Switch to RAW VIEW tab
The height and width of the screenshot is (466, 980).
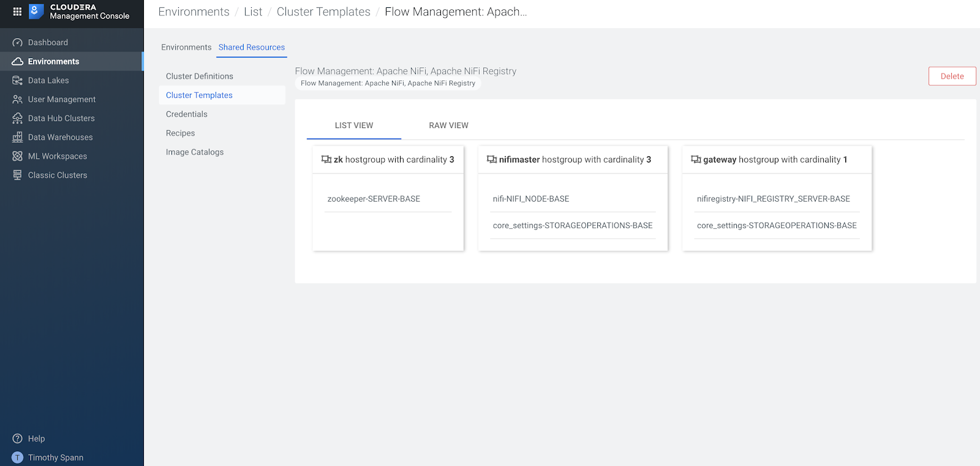click(448, 125)
